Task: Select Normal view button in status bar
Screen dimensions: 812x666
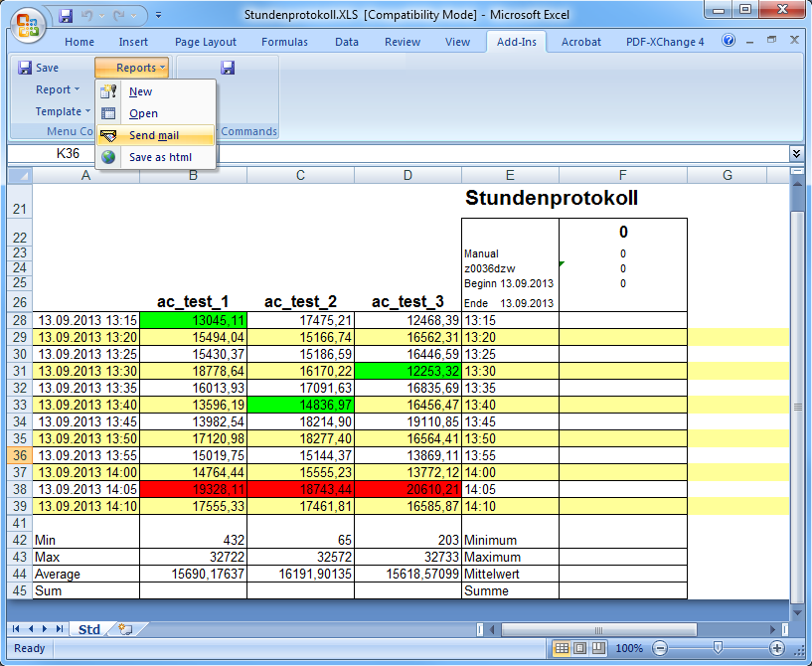Action: tap(562, 648)
